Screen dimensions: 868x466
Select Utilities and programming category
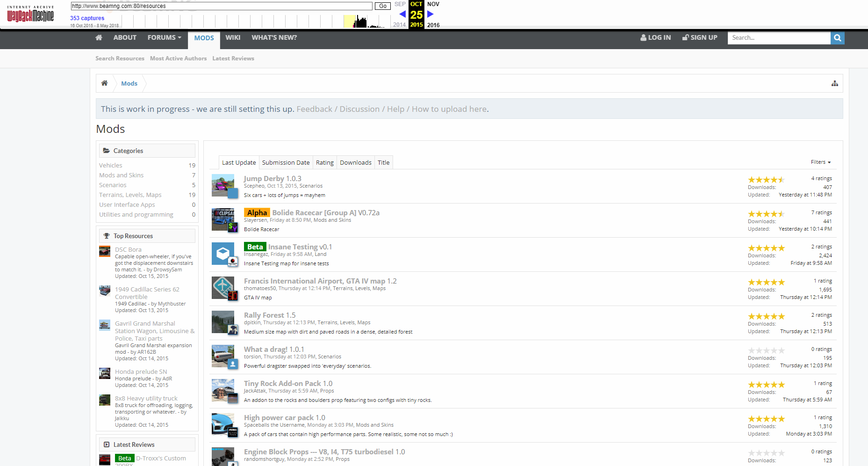pos(136,215)
